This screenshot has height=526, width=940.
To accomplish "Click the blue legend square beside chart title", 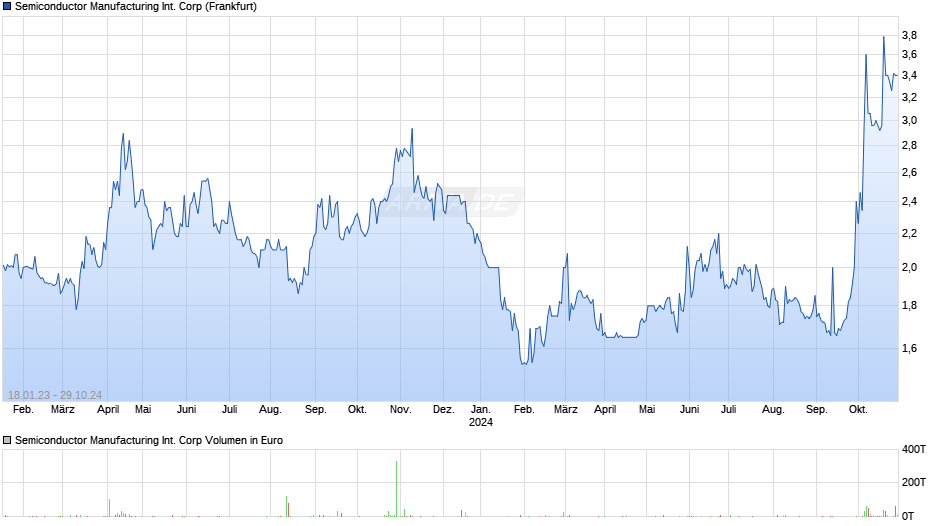I will tap(7, 7).
